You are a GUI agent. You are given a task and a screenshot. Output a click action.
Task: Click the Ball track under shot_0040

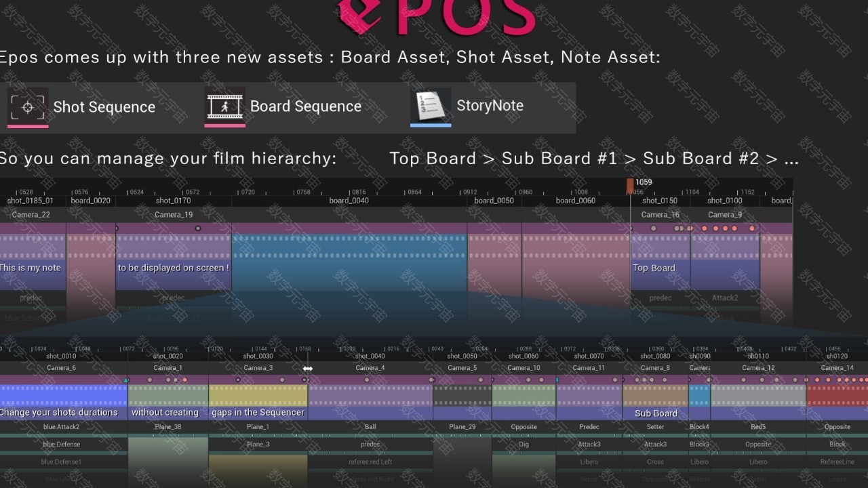(370, 427)
